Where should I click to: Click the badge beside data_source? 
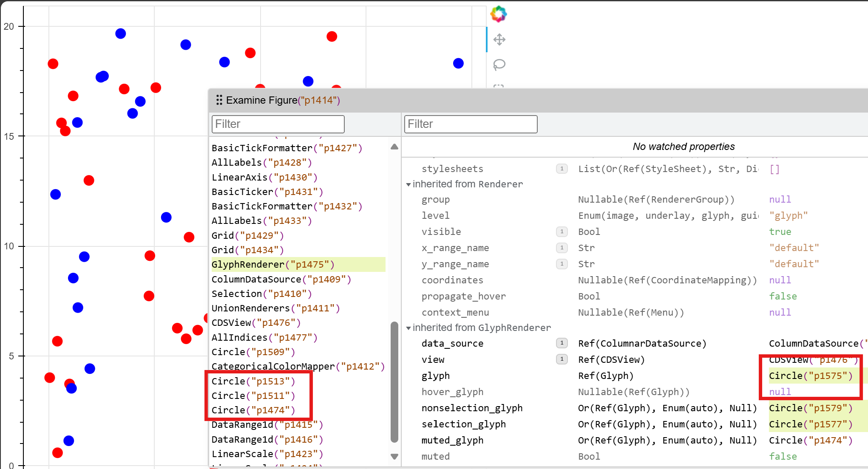(562, 343)
